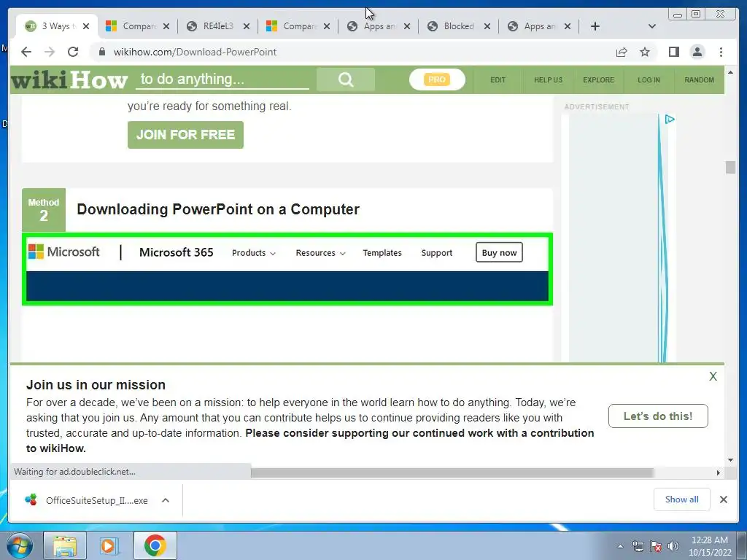This screenshot has width=747, height=560.
Task: Dismiss the Join us mission banner
Action: [713, 376]
